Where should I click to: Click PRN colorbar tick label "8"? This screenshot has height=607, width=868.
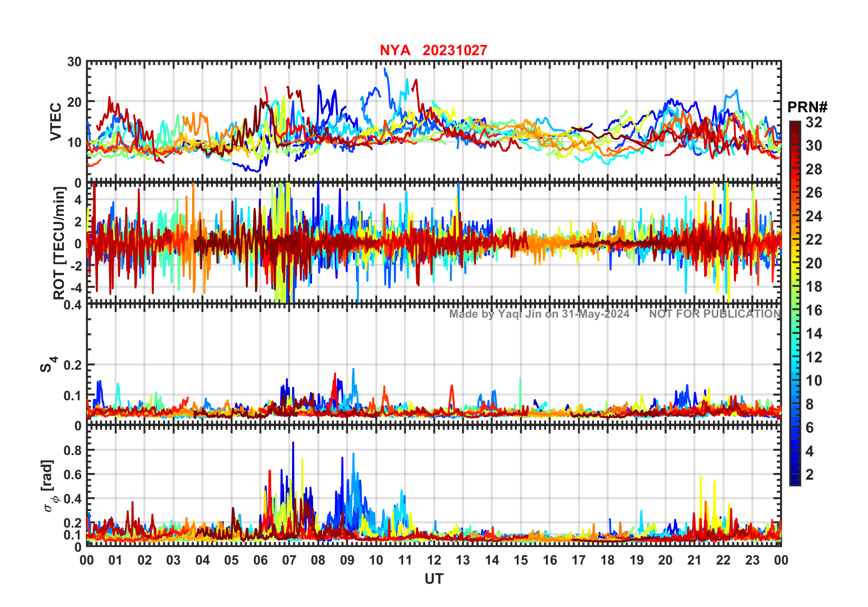[810, 404]
